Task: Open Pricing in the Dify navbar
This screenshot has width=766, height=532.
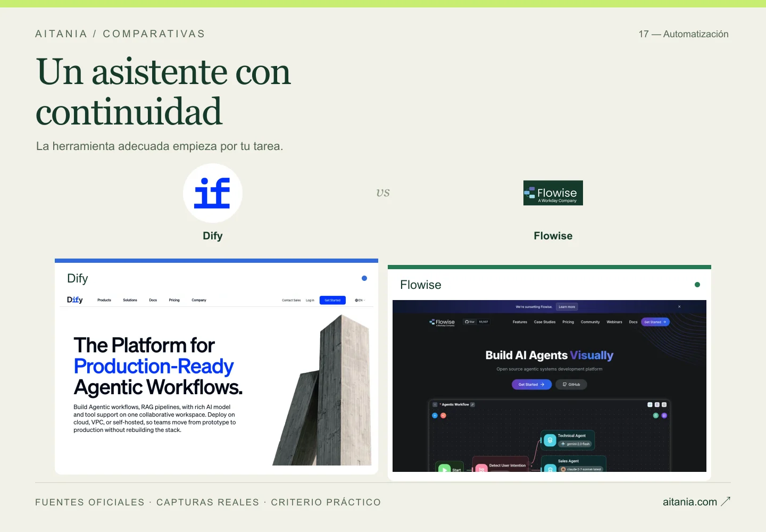Action: (174, 300)
